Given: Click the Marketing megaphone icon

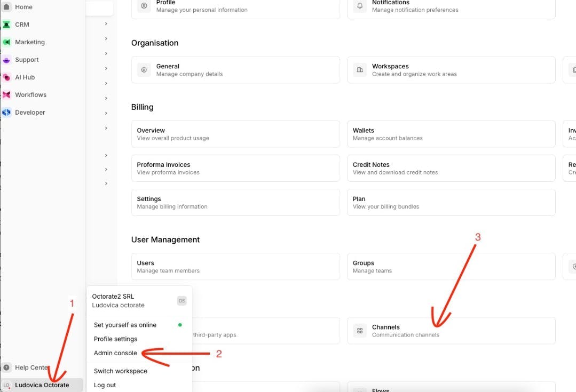Looking at the screenshot, I should click(6, 42).
